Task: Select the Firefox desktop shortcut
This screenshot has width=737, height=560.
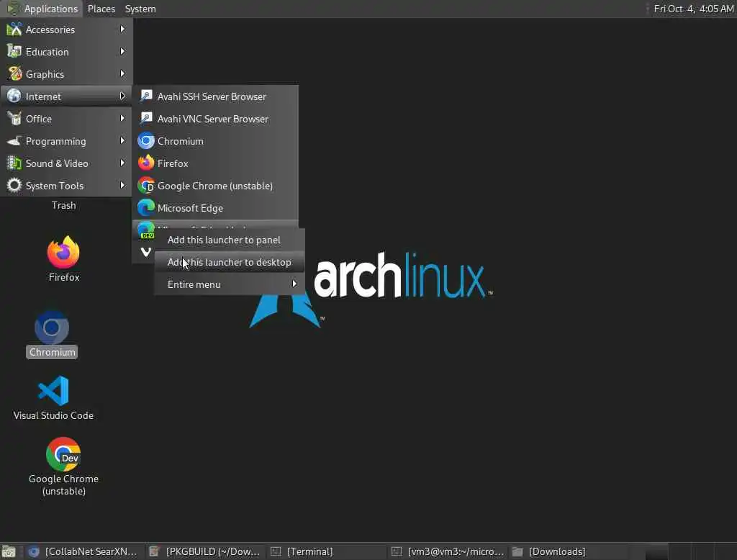Action: 63,259
